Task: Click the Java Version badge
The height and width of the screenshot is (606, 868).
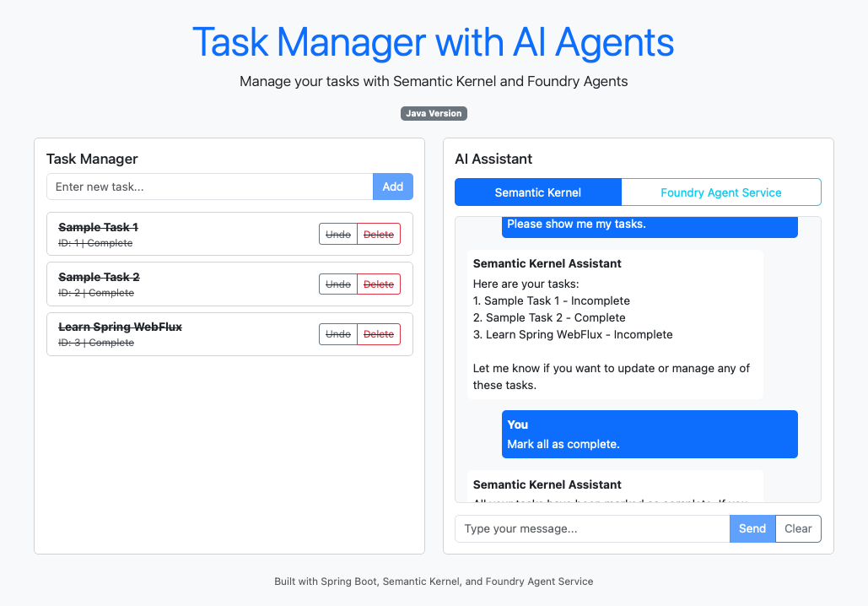Action: click(434, 113)
